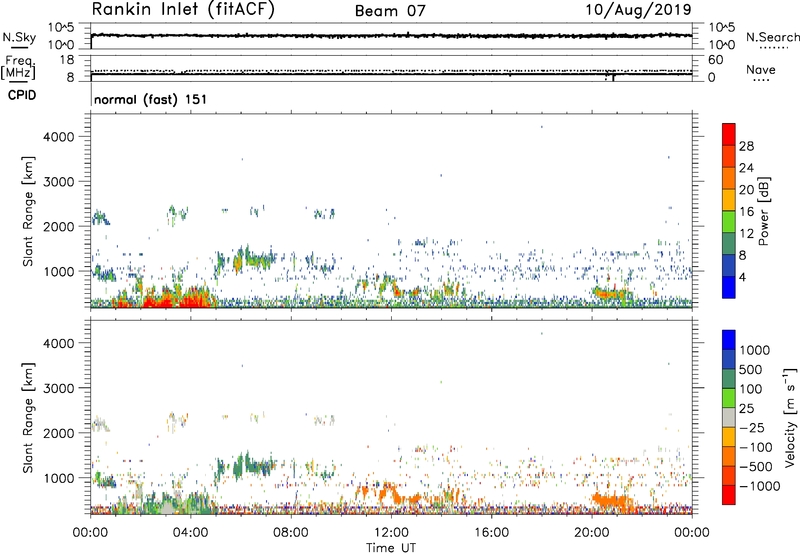Viewport: 800px width, 554px height.
Task: Click the '08:00' time axis label
Action: click(x=291, y=533)
